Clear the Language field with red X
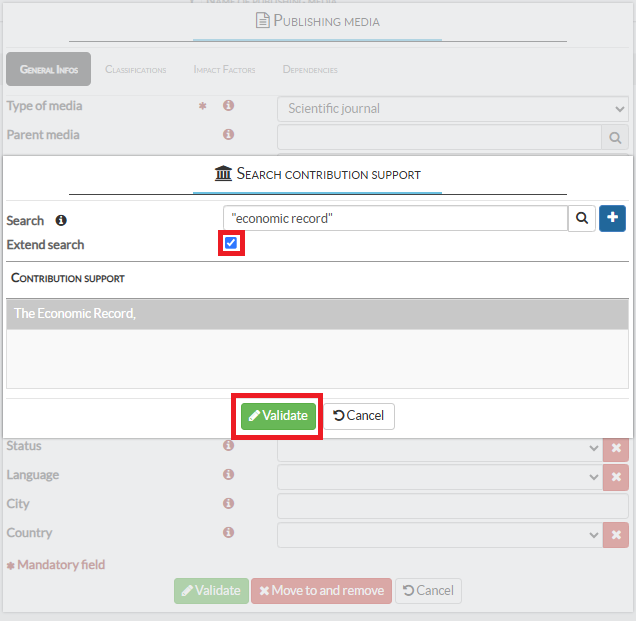636x621 pixels. [x=616, y=477]
